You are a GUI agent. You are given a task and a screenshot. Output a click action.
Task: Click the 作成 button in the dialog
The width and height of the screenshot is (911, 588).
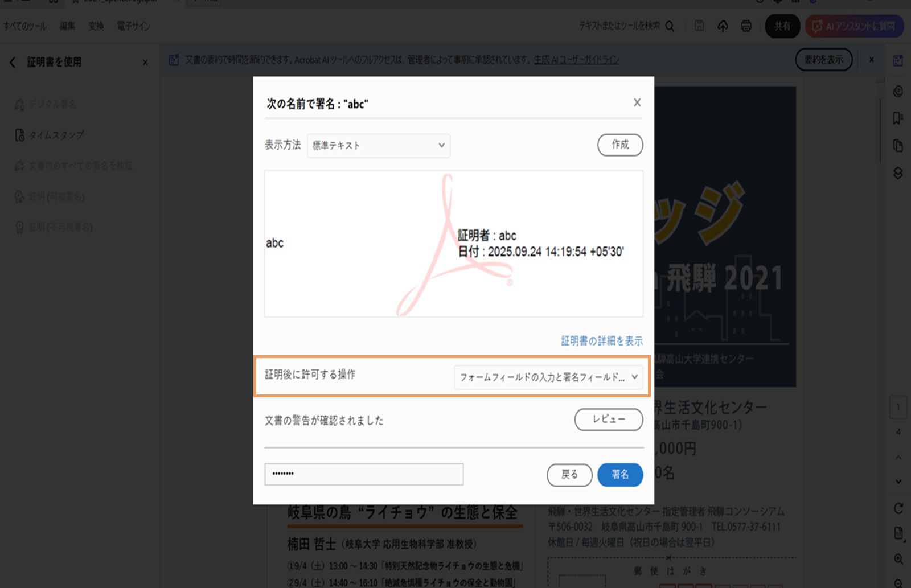click(620, 145)
